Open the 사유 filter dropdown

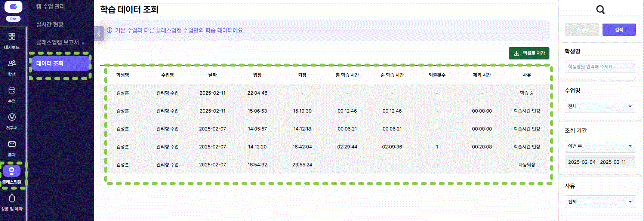pos(600,202)
